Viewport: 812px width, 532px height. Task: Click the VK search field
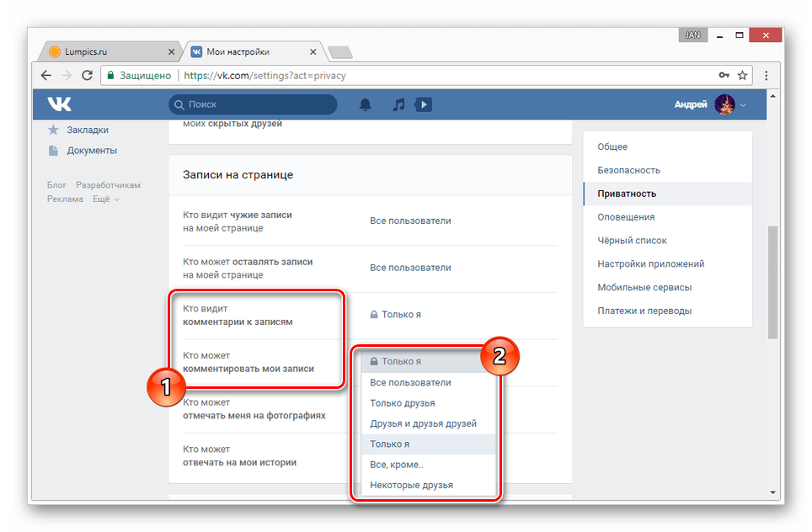[x=253, y=104]
